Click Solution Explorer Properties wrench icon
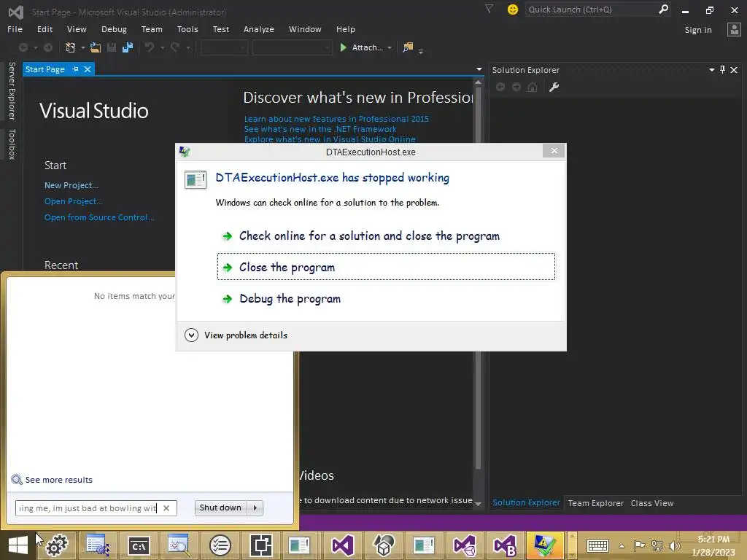Screen dimensions: 747x560 pos(554,87)
